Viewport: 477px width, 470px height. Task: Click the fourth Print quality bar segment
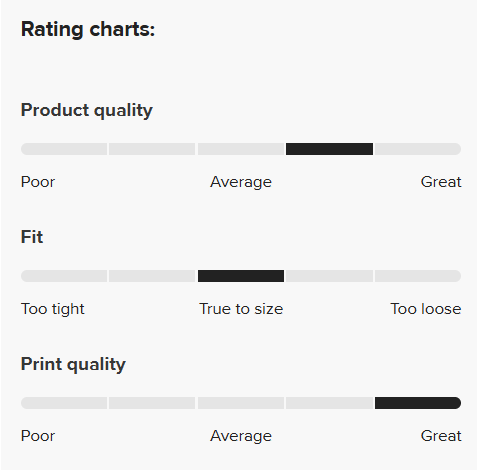[329, 403]
